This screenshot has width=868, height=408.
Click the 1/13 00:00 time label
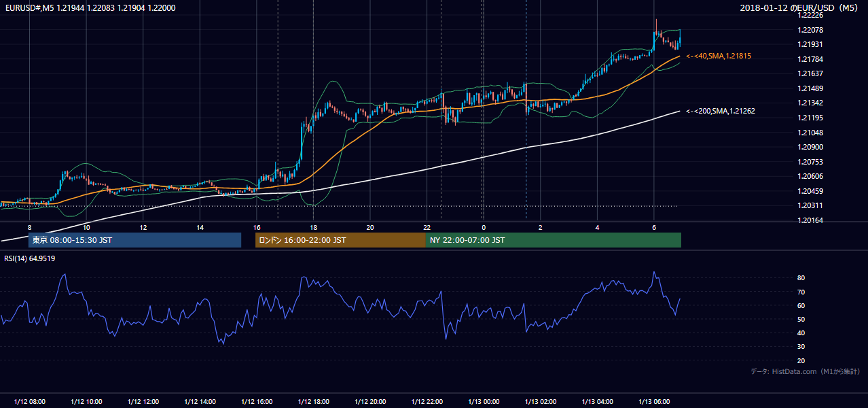point(484,402)
